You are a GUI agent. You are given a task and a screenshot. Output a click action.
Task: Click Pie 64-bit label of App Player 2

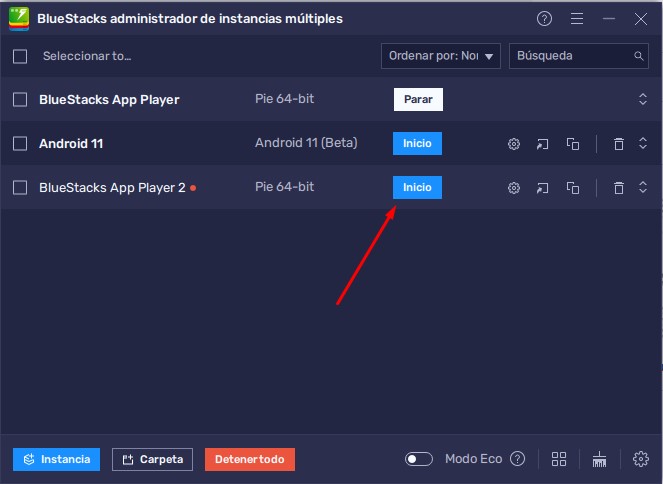(284, 187)
